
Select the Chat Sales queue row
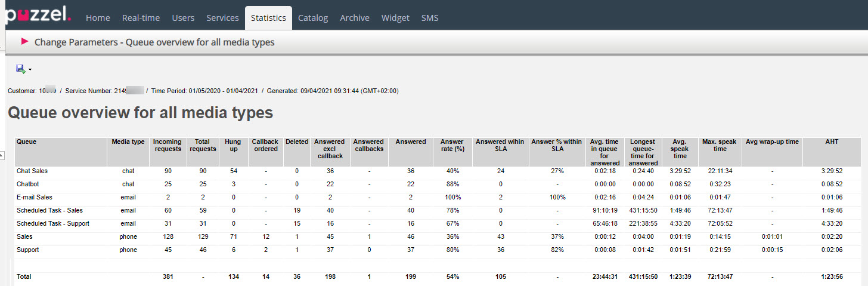(x=32, y=171)
